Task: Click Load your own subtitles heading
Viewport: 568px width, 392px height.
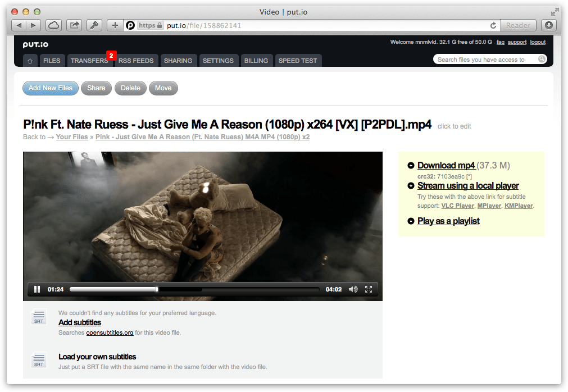Action: pyautogui.click(x=97, y=357)
